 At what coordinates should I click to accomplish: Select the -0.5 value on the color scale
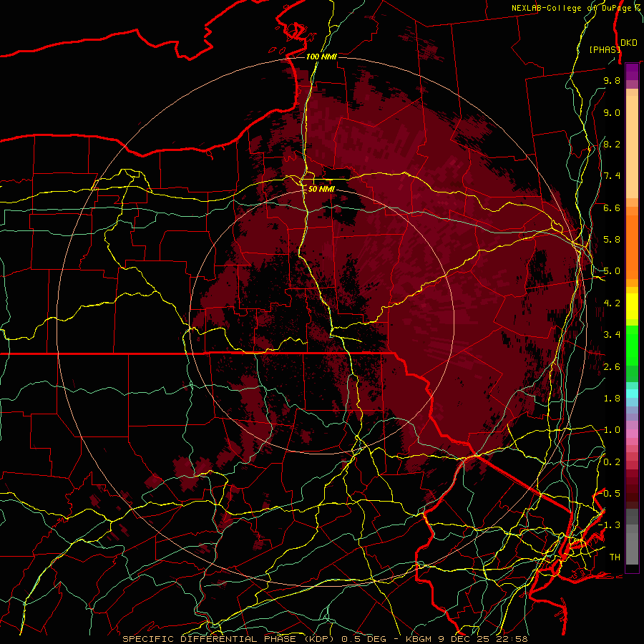pyautogui.click(x=609, y=494)
